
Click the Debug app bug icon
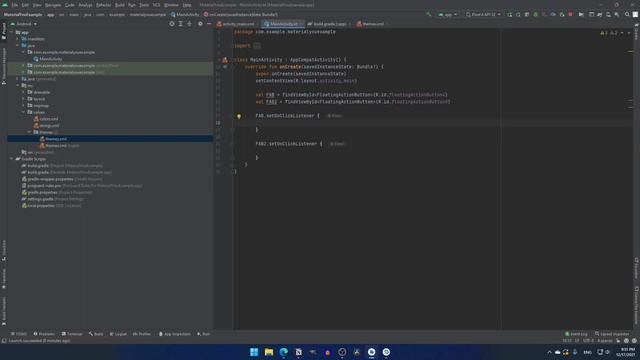[x=536, y=15]
